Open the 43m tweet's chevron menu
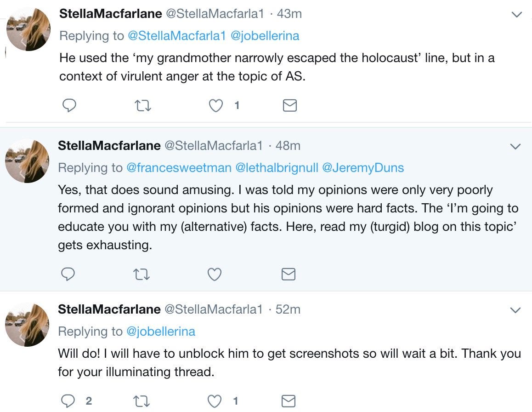This screenshot has height=412, width=532. (517, 15)
